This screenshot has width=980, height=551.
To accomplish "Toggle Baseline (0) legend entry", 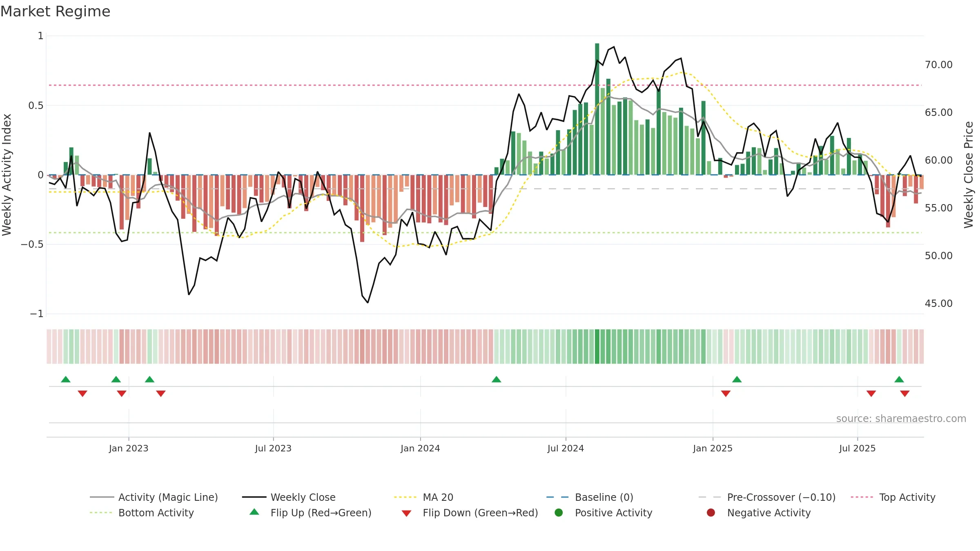I will (590, 497).
